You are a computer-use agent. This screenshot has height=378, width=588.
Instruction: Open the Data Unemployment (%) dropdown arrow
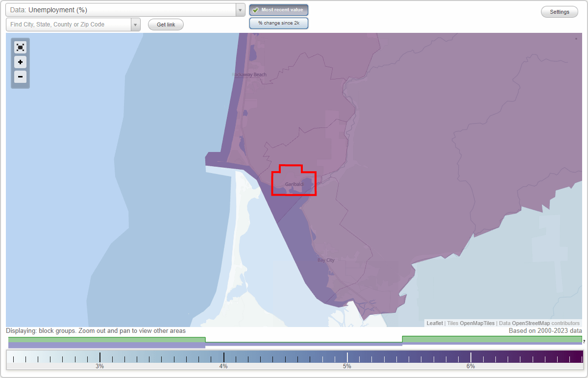(240, 10)
